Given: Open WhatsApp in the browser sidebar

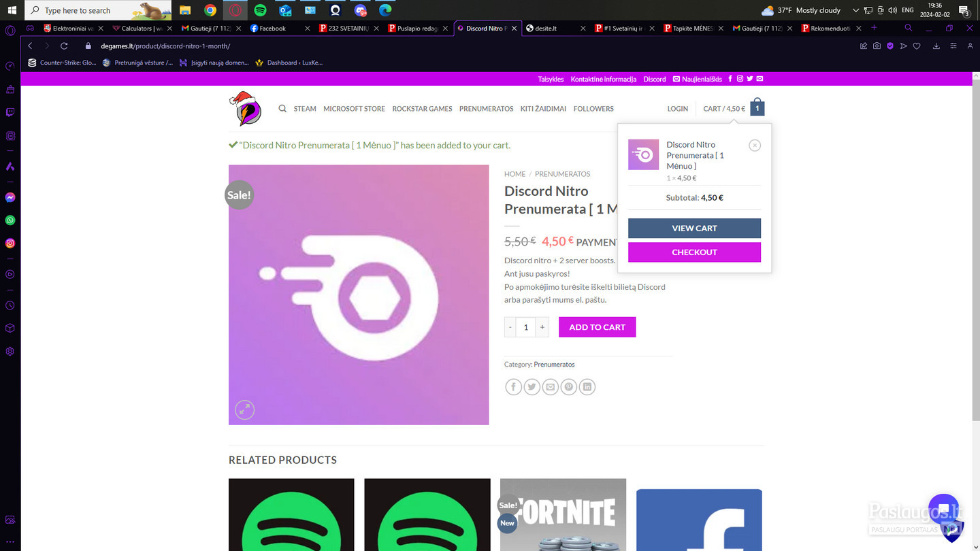Looking at the screenshot, I should pyautogui.click(x=10, y=220).
